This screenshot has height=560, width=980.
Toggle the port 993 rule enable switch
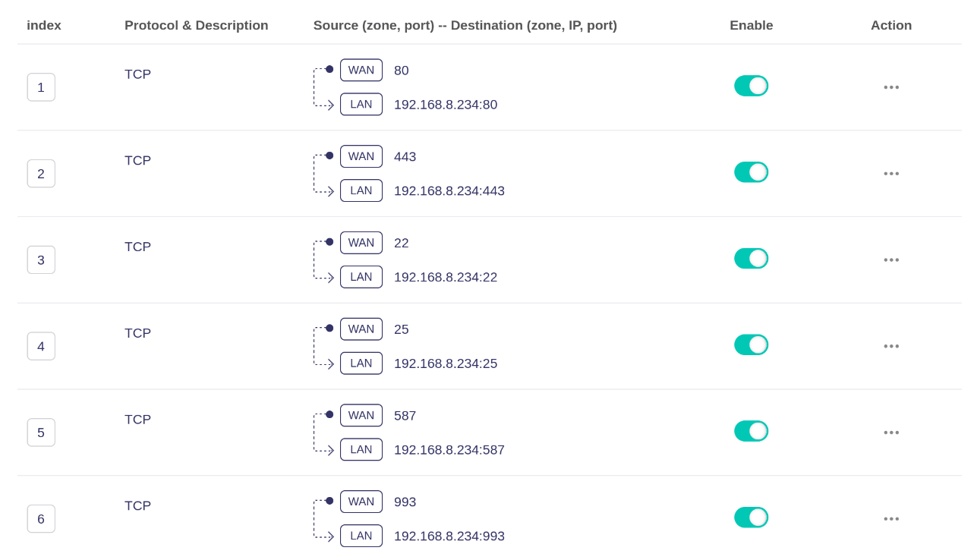(751, 518)
